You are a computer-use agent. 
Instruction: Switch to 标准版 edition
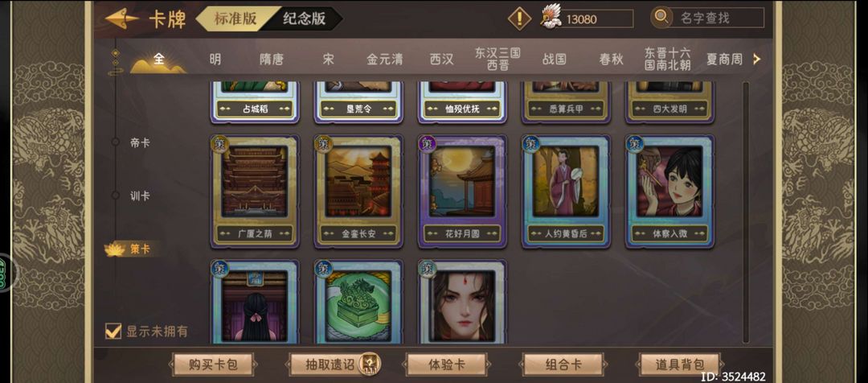pos(235,19)
